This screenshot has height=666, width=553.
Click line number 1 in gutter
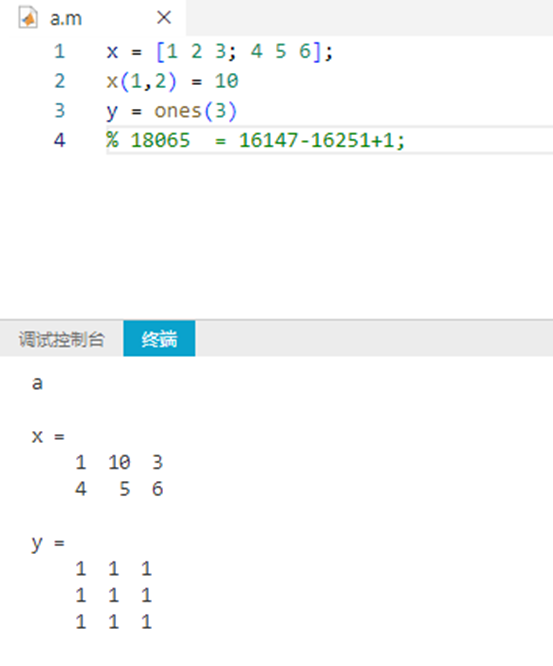(x=59, y=51)
